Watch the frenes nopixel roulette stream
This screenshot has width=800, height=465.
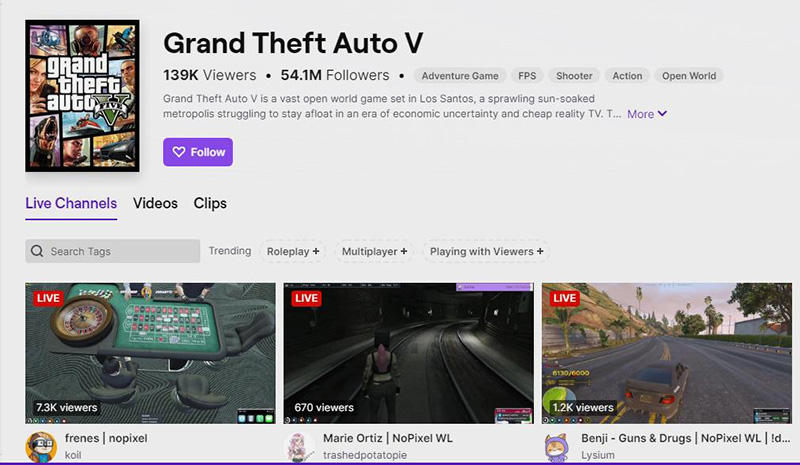tap(151, 353)
